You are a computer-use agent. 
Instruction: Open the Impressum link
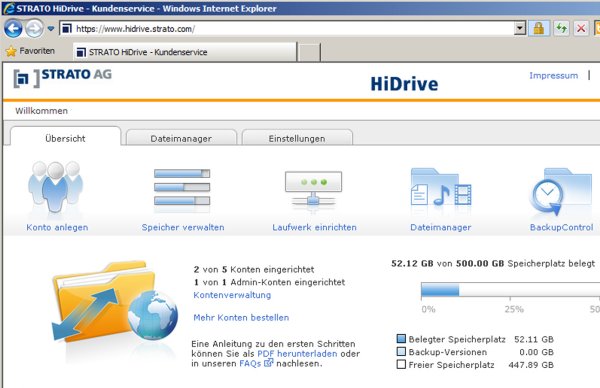(553, 76)
